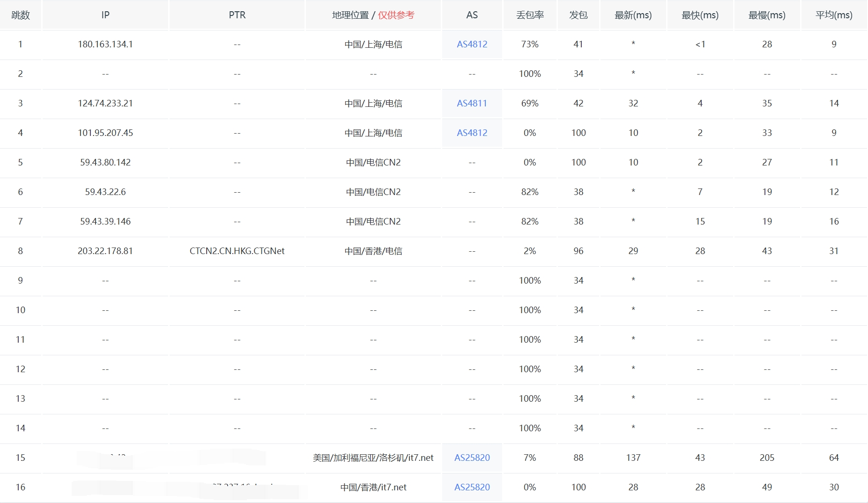Click the 205 slowest time value

point(767,458)
